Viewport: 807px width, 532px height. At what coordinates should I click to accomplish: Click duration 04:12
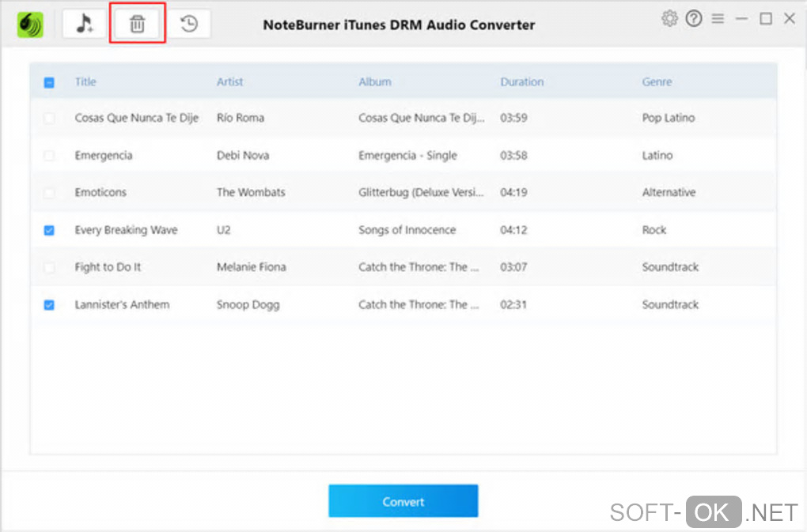pyautogui.click(x=513, y=230)
